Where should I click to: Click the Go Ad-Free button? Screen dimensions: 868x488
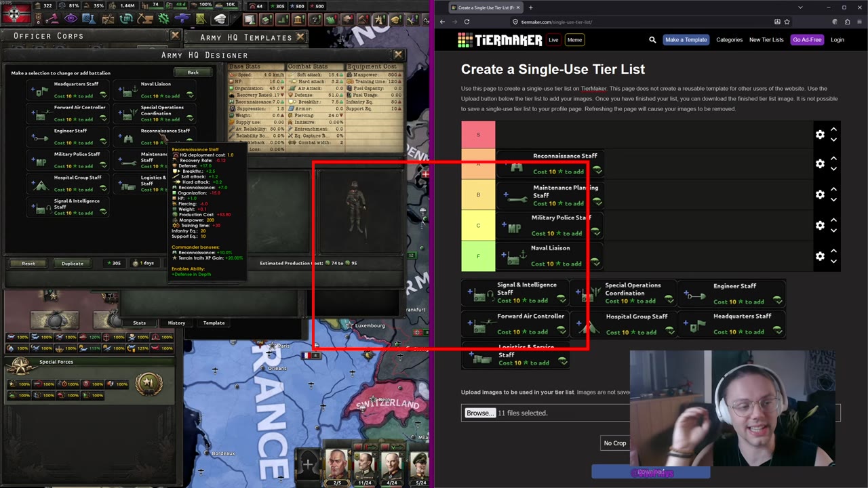[807, 40]
